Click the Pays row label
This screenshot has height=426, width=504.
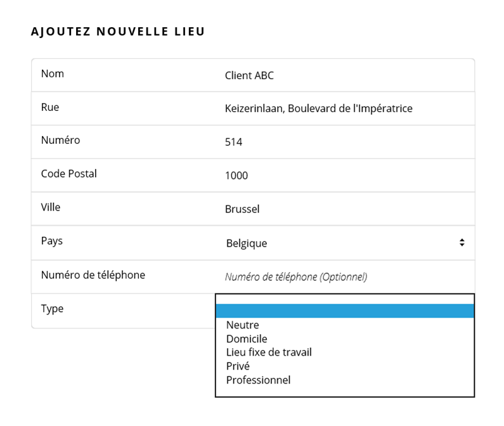pos(52,242)
